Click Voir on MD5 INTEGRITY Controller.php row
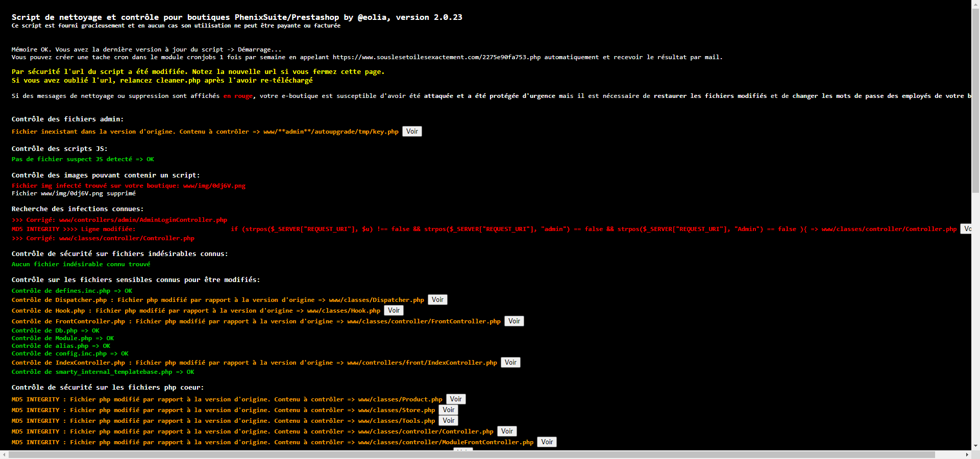 507,431
